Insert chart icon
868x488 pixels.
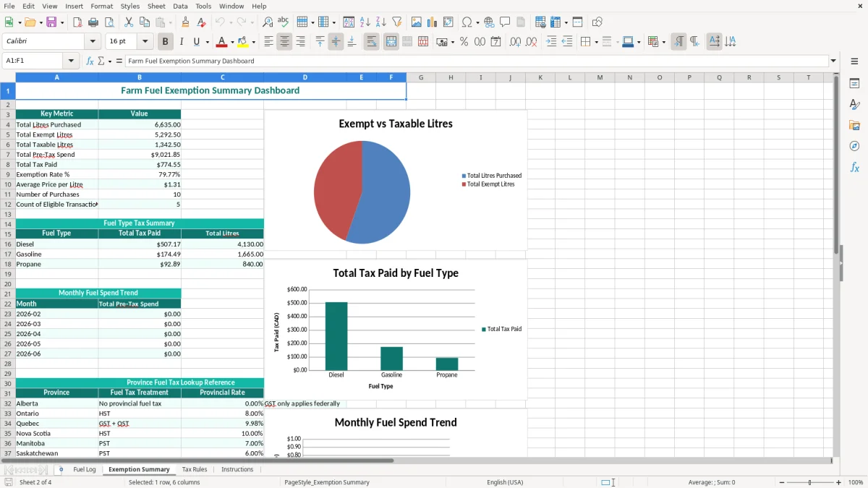coord(433,22)
